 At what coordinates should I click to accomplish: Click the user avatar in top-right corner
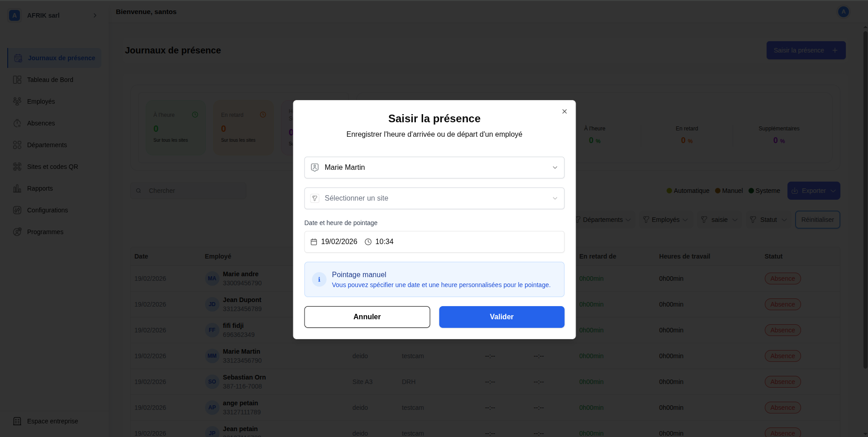843,12
